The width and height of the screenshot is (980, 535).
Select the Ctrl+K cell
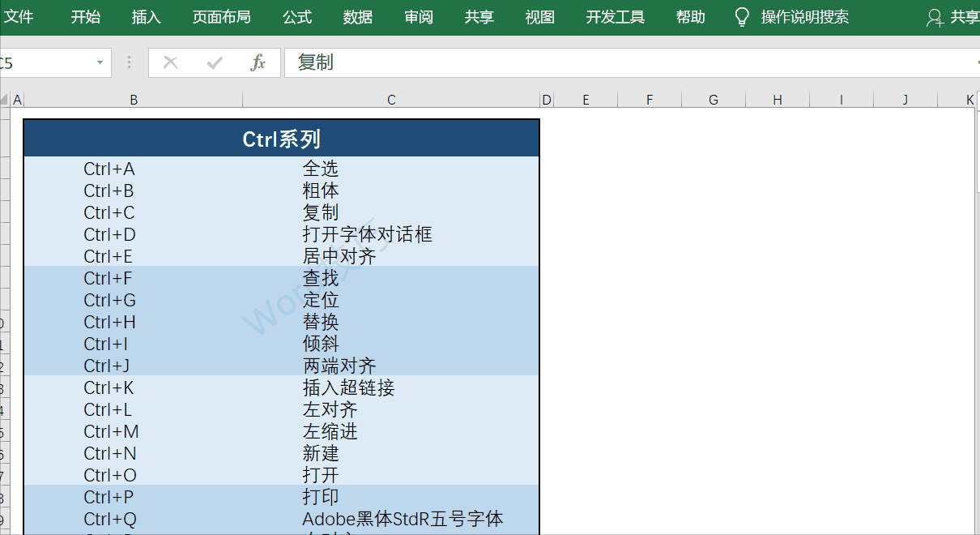tap(134, 387)
